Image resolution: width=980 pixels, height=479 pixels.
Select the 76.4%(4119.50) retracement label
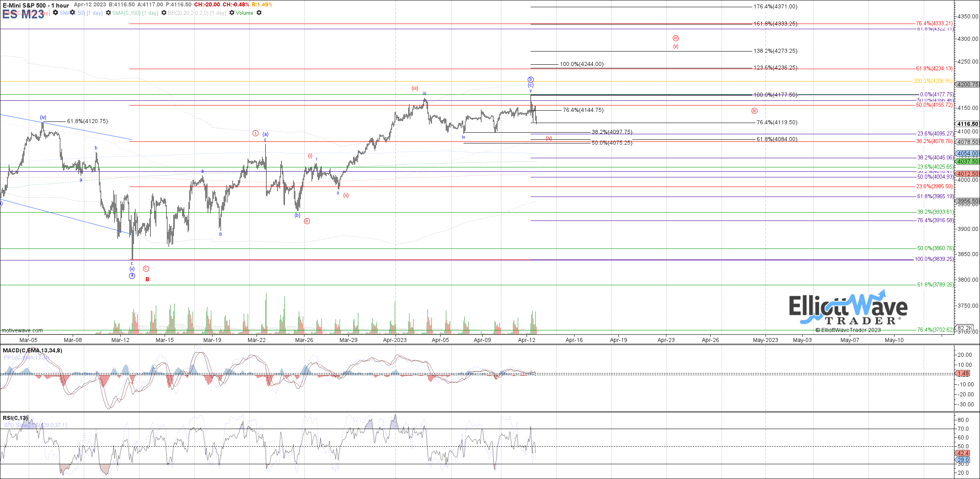click(777, 123)
